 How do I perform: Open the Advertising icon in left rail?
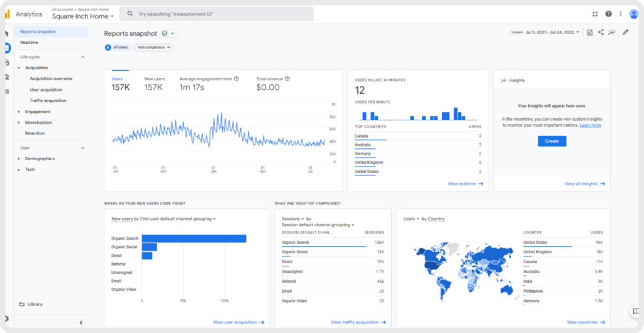coord(6,77)
